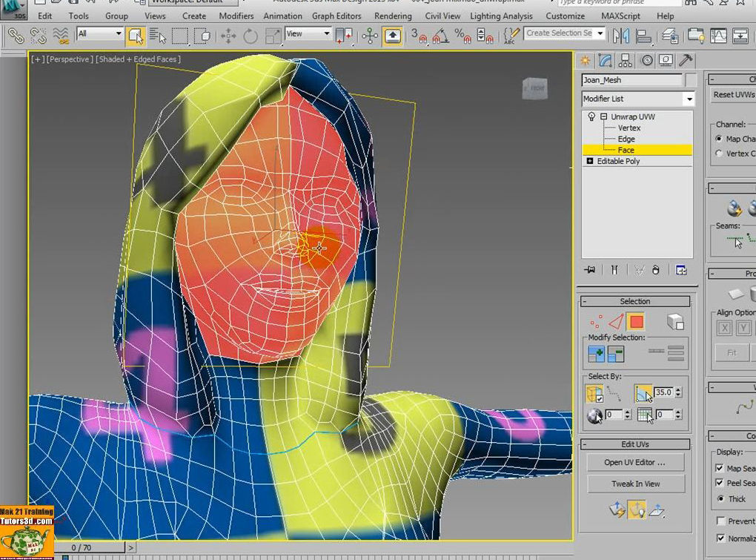Open the Hierarchy panel tab
This screenshot has width=756, height=560.
[626, 60]
